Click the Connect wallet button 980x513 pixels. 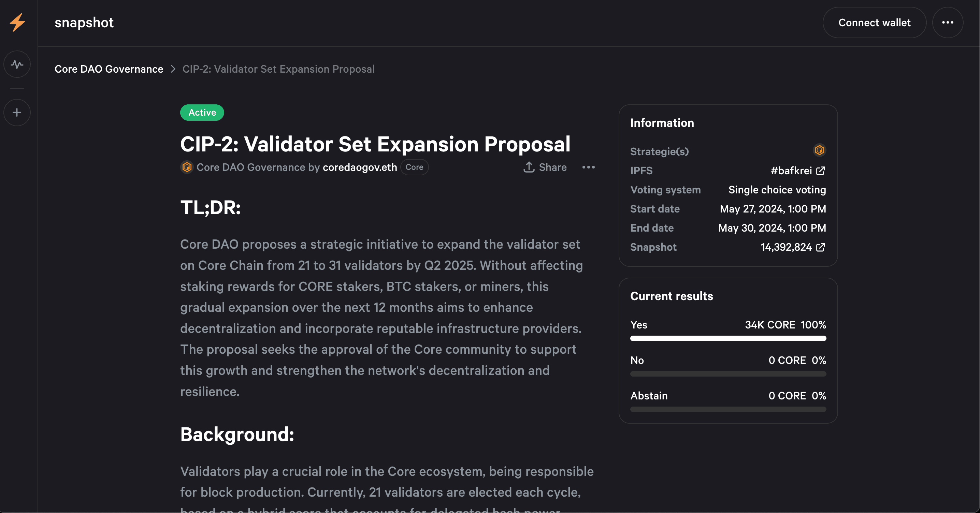pos(874,23)
